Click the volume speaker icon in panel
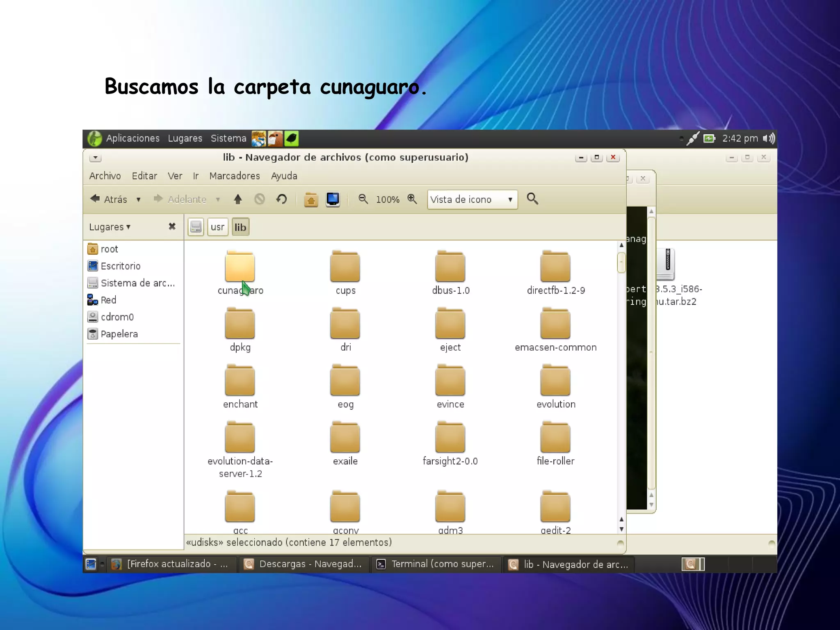The image size is (840, 630). (x=769, y=139)
